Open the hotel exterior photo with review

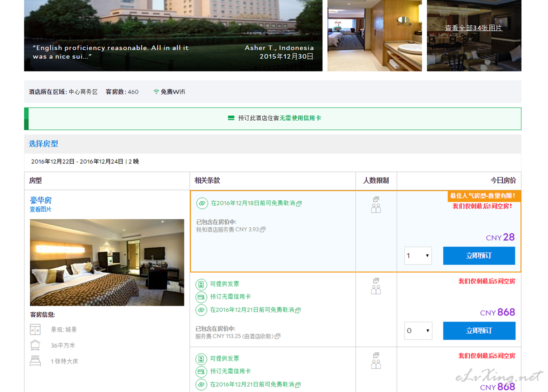pyautogui.click(x=173, y=36)
